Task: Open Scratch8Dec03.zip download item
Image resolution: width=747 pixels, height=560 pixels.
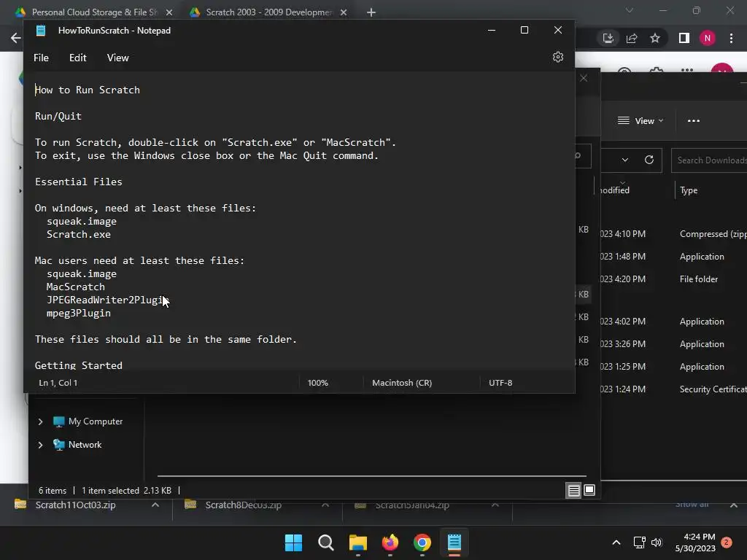Action: pyautogui.click(x=244, y=505)
